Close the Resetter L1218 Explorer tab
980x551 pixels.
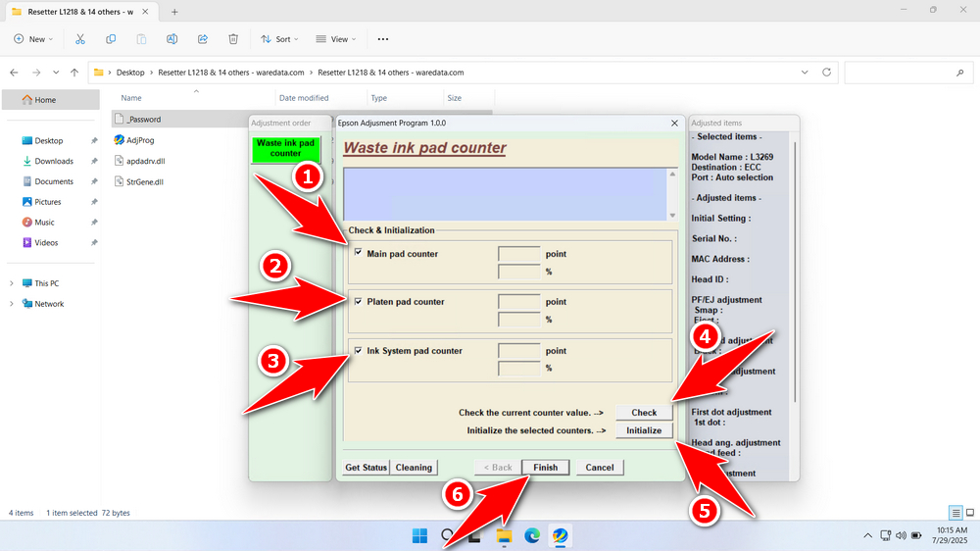pyautogui.click(x=145, y=12)
